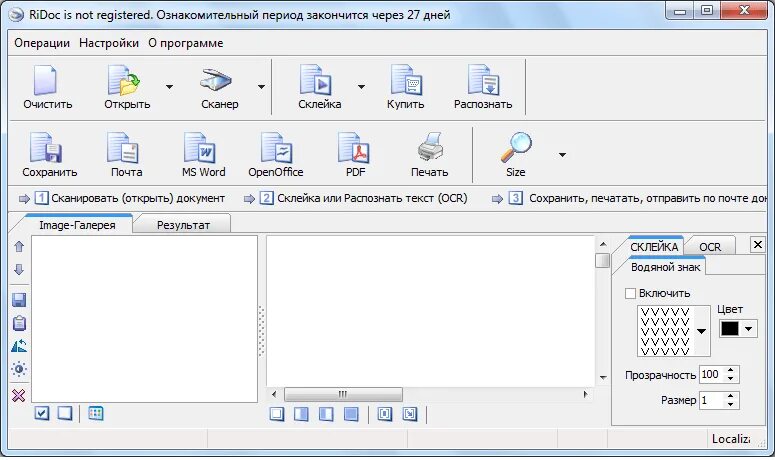Click the black Цвет color swatch
775x460 pixels.
point(730,329)
